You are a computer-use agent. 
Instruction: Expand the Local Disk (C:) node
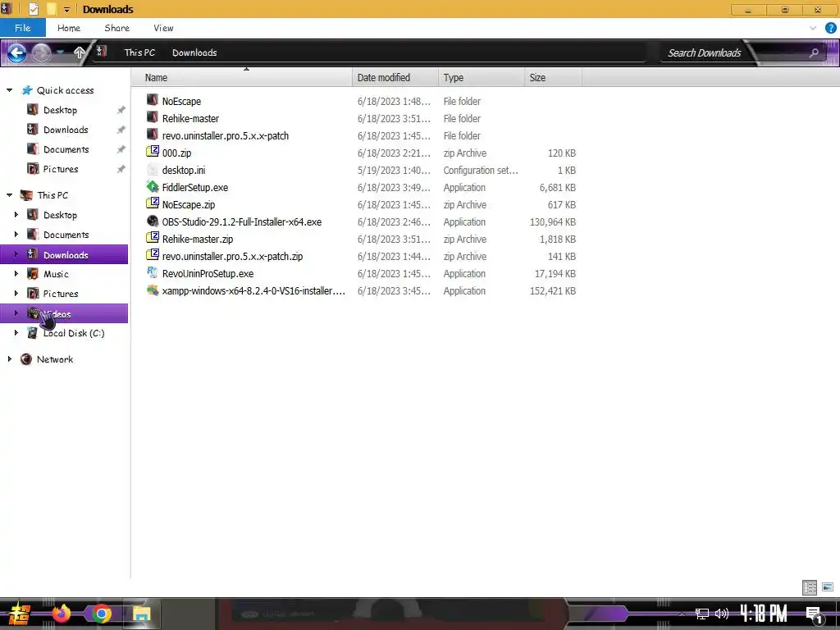click(16, 333)
